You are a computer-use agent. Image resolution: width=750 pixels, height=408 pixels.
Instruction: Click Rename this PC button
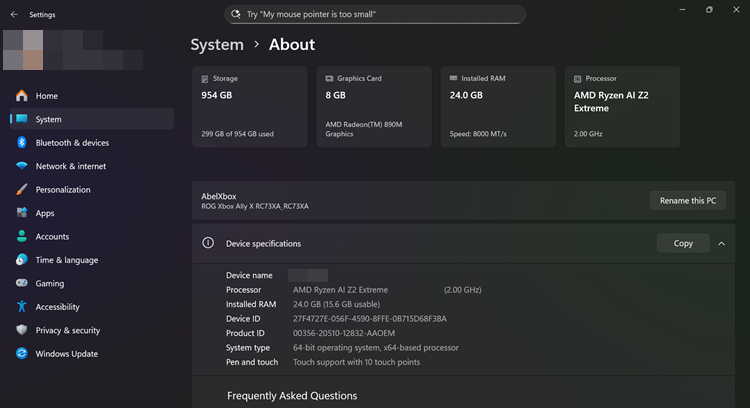pyautogui.click(x=687, y=200)
